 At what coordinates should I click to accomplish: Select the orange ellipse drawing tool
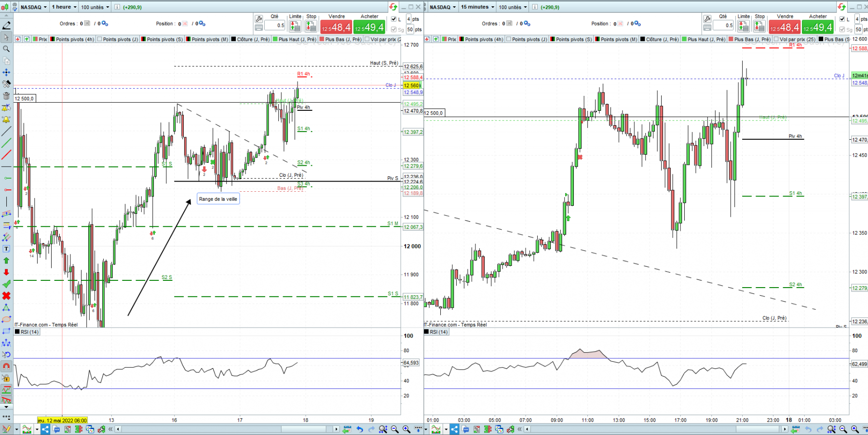tap(6, 319)
